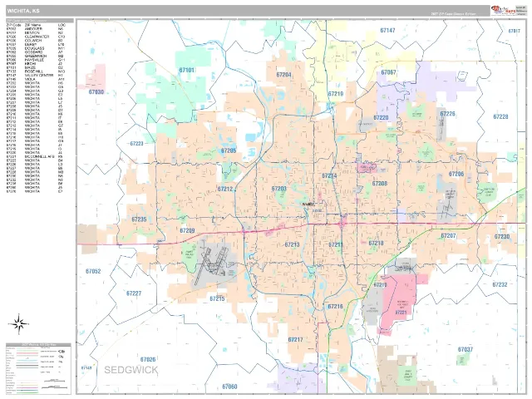Click the map legend box
532x399 pixels.
tap(38, 368)
